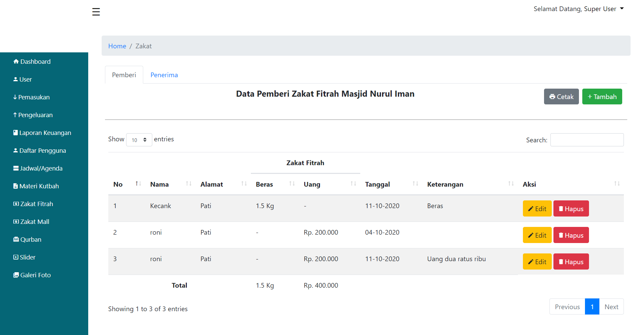Edit the Kecank row entry
This screenshot has height=335, width=644.
pyautogui.click(x=537, y=208)
